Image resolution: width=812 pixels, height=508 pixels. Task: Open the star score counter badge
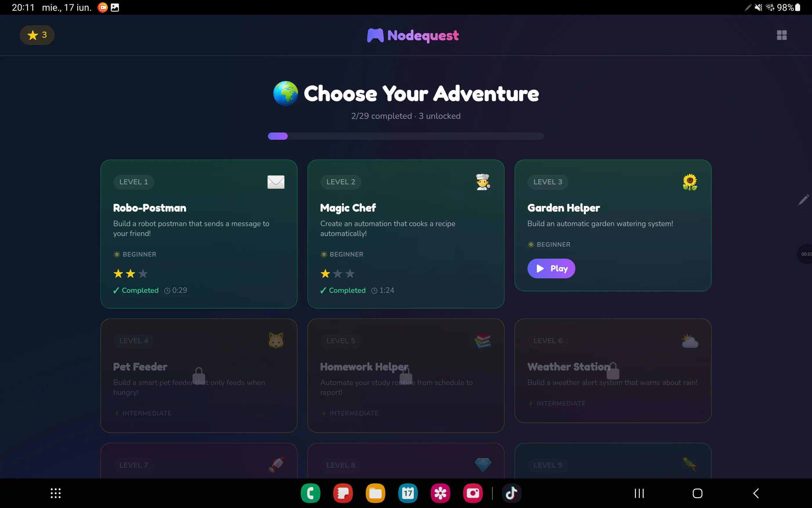click(x=37, y=35)
